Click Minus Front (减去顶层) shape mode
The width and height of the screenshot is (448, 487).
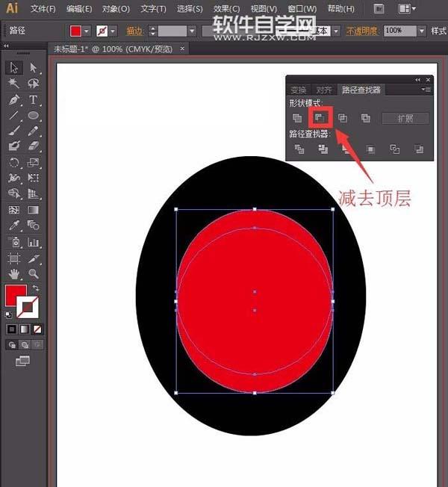pos(320,118)
